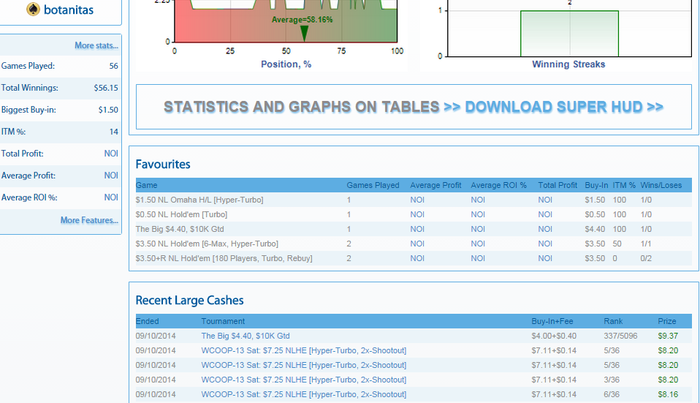Sort Favourites by Game column header
The height and width of the screenshot is (403, 700).
146,185
